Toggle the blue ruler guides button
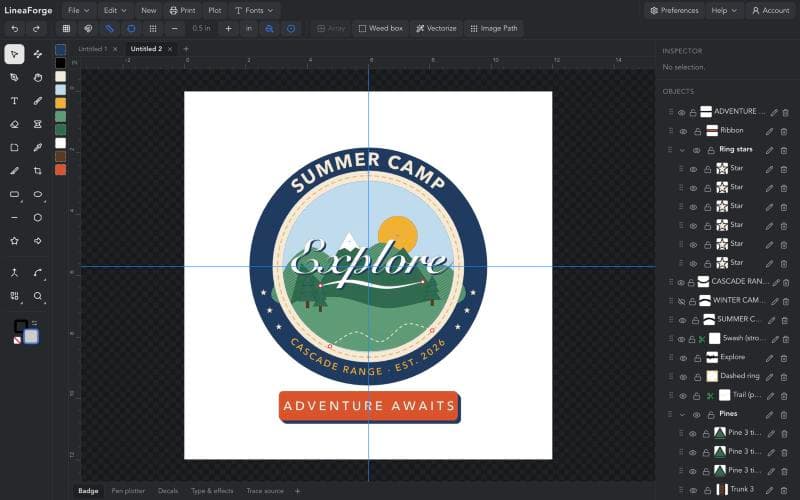 pyautogui.click(x=110, y=29)
